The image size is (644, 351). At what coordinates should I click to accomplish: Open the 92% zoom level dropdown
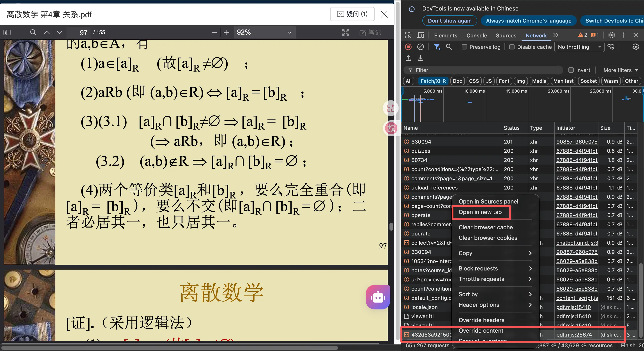click(265, 32)
